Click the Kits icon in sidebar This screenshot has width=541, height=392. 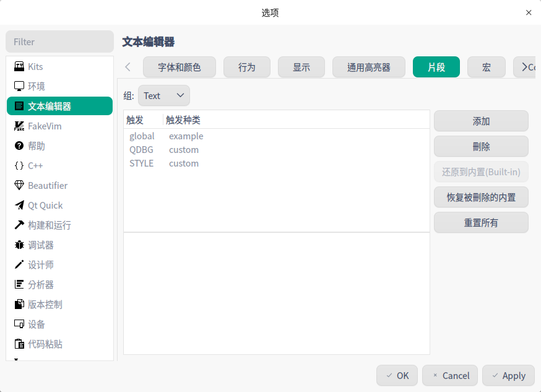click(19, 66)
